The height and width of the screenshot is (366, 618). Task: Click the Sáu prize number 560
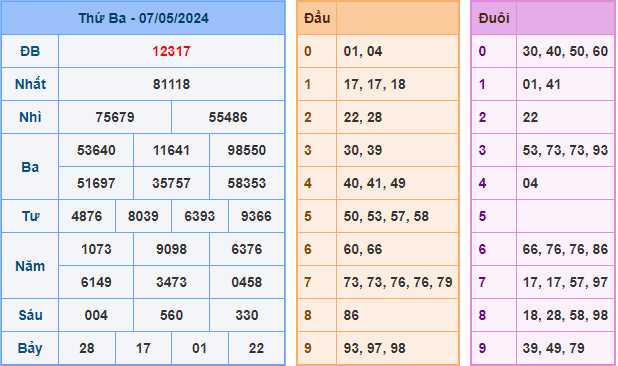[171, 315]
